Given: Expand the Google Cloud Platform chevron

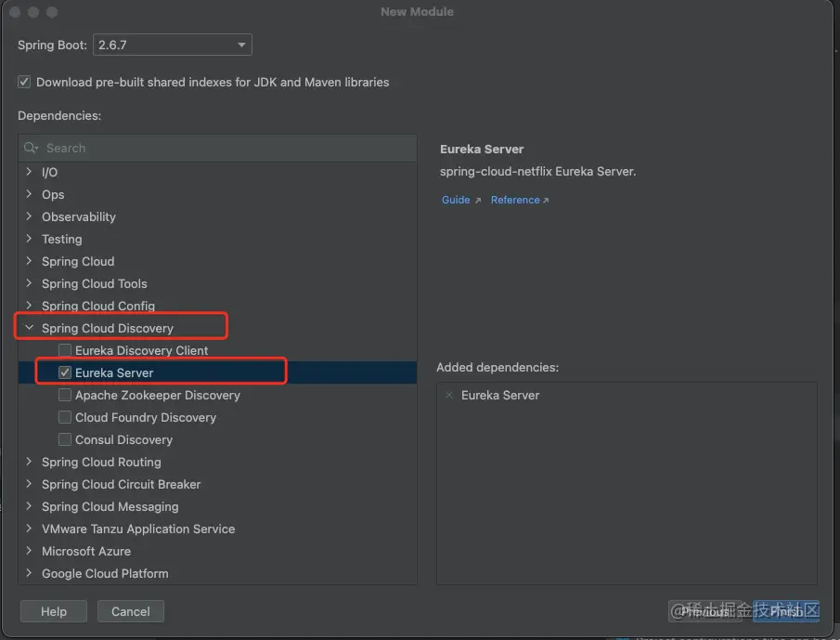Looking at the screenshot, I should (29, 573).
